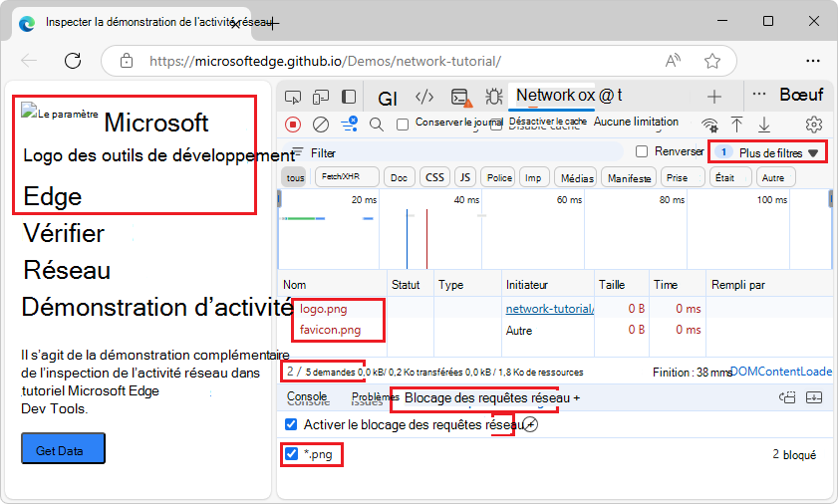Toggle Renverser checkbox

click(642, 151)
